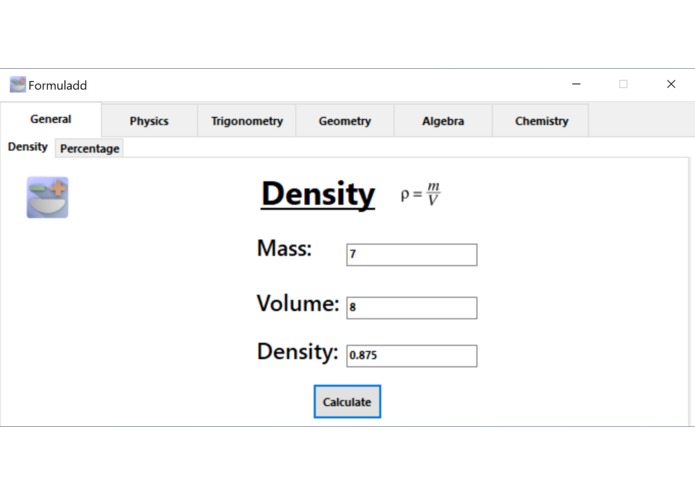Select the Density sub-tab

(x=27, y=147)
